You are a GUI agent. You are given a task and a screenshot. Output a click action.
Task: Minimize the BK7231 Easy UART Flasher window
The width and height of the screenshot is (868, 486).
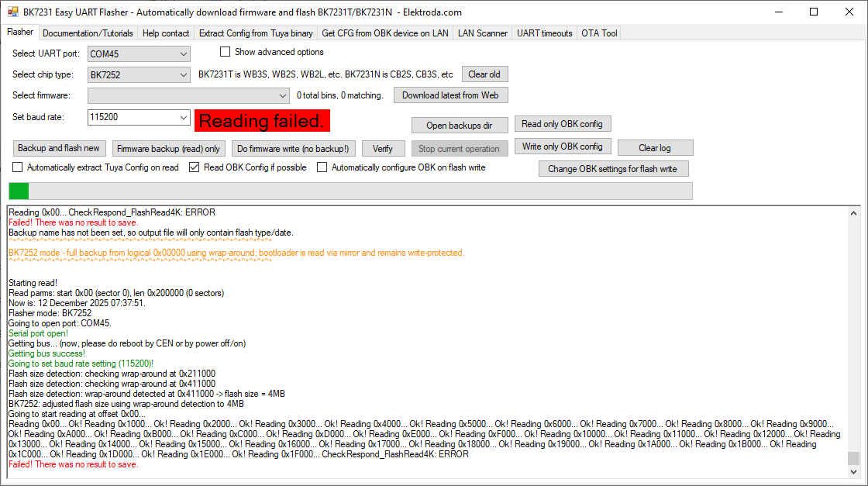click(x=779, y=12)
